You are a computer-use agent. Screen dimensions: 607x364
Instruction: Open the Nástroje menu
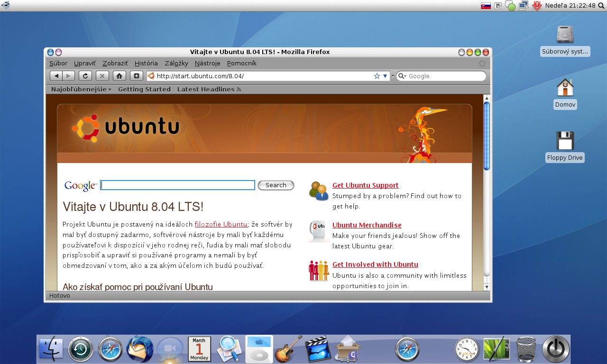point(207,63)
